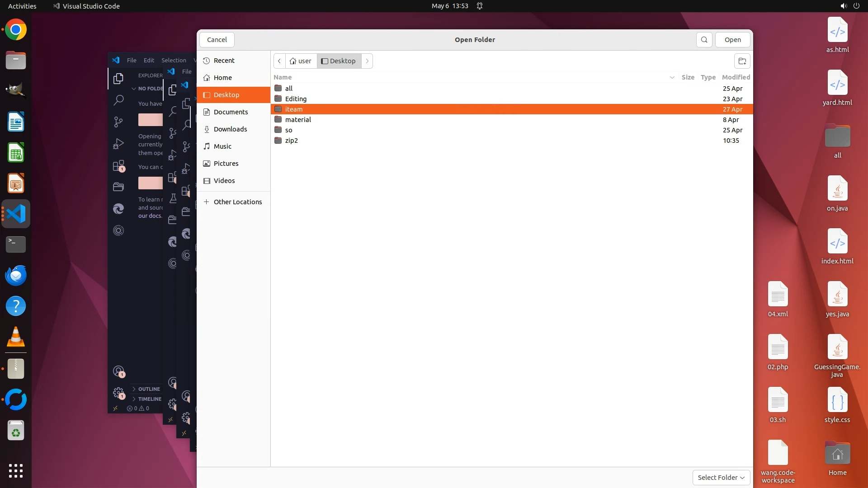The width and height of the screenshot is (868, 488).
Task: Click the create new folder icon
Action: point(742,61)
